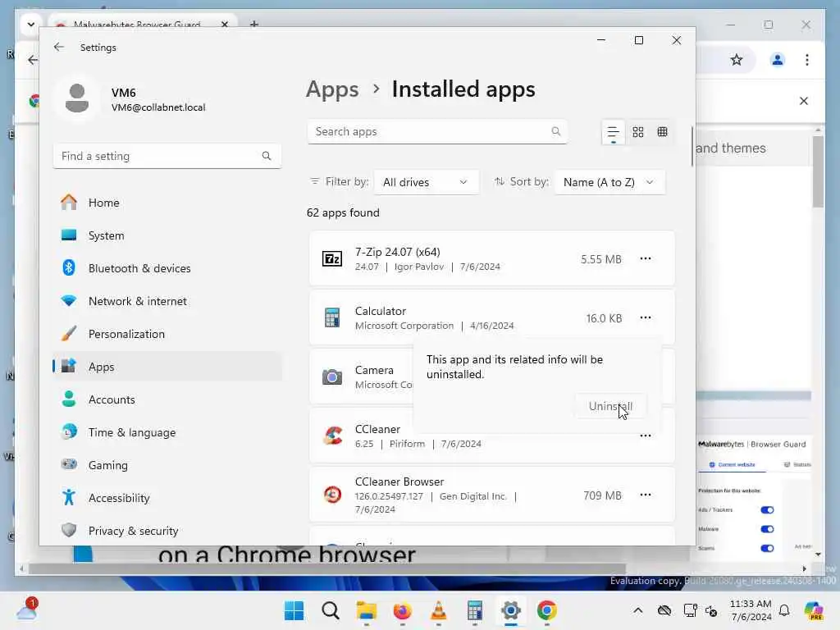Open VLC media player from taskbar
This screenshot has width=840, height=630.
438,610
